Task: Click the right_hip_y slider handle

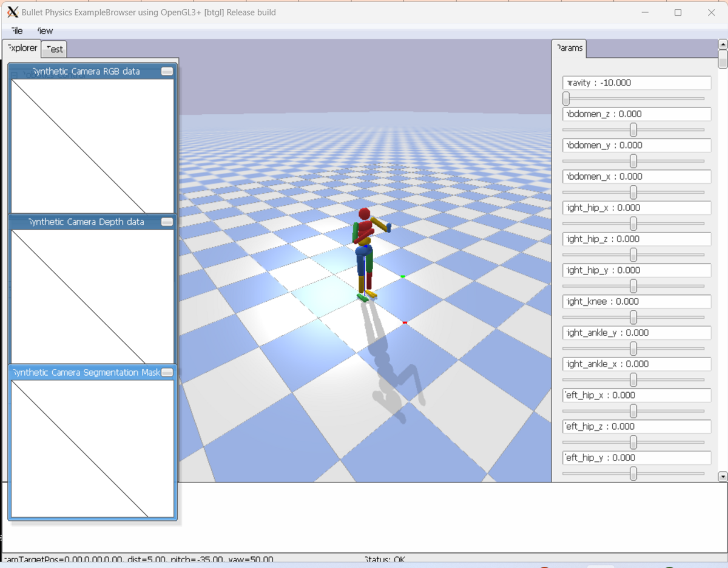Action: [x=633, y=286]
